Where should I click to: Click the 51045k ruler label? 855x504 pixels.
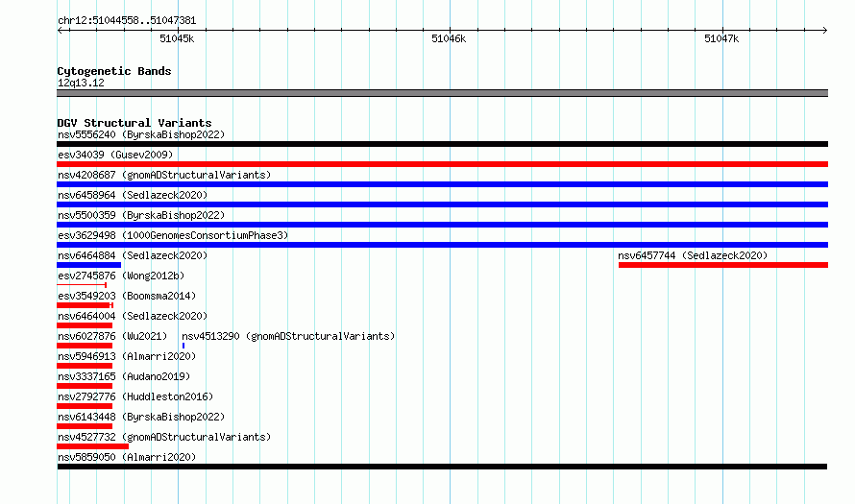177,38
